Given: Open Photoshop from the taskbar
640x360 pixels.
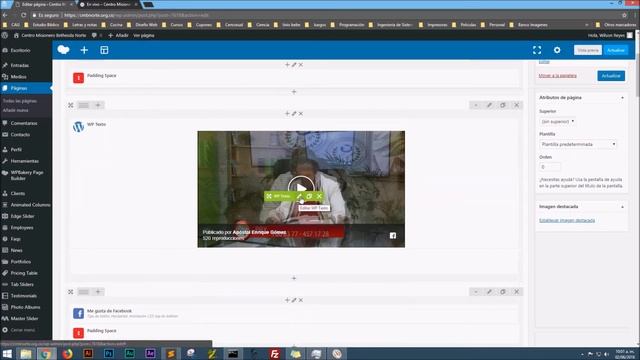Looking at the screenshot, I should 109,353.
